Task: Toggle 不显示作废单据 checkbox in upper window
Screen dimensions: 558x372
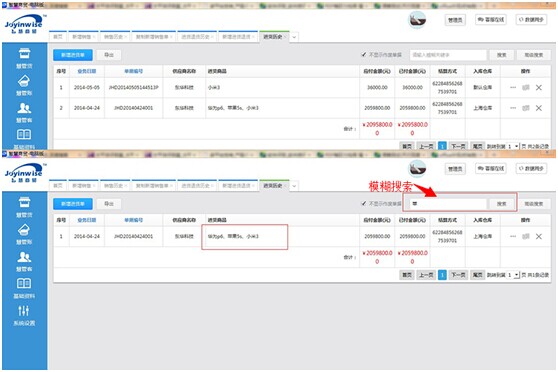Action: (363, 54)
